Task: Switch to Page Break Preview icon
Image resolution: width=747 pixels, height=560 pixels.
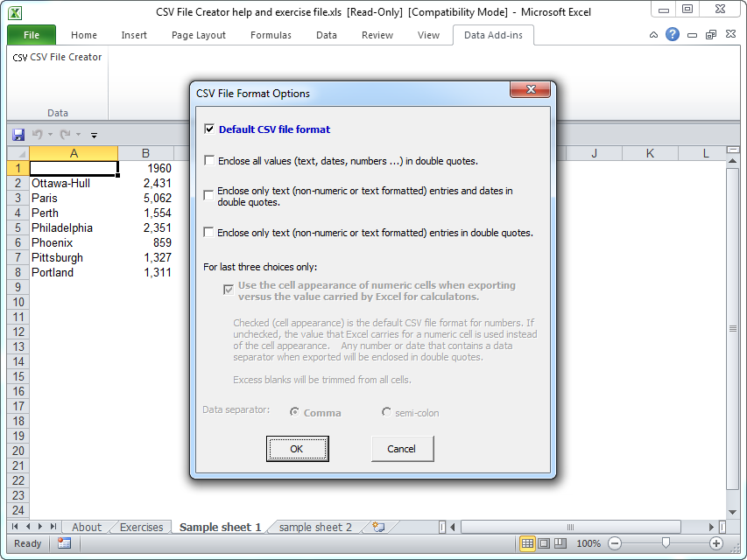Action: tap(560, 543)
